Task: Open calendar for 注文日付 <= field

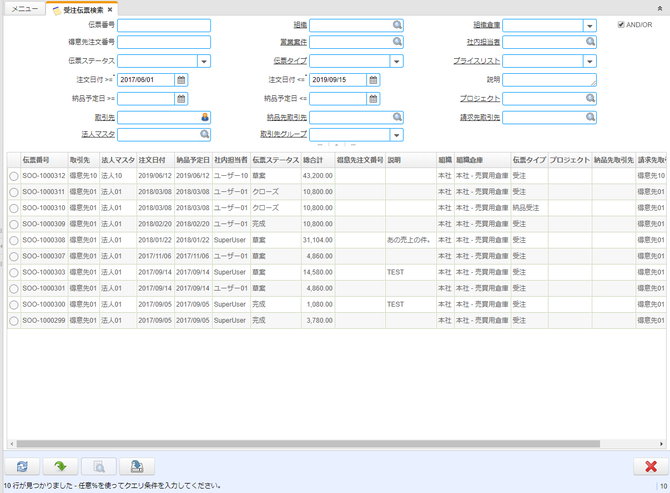Action: (373, 80)
